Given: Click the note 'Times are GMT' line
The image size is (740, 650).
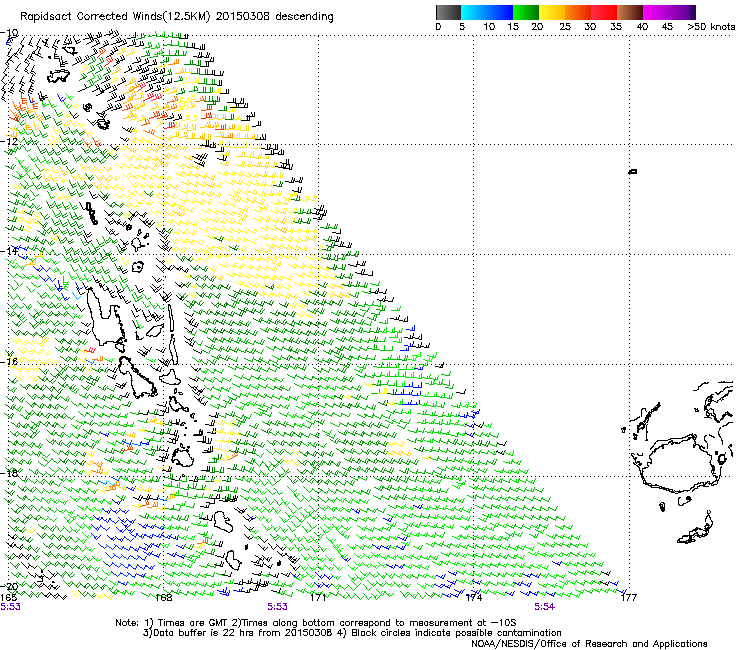Looking at the screenshot, I should coord(316,623).
